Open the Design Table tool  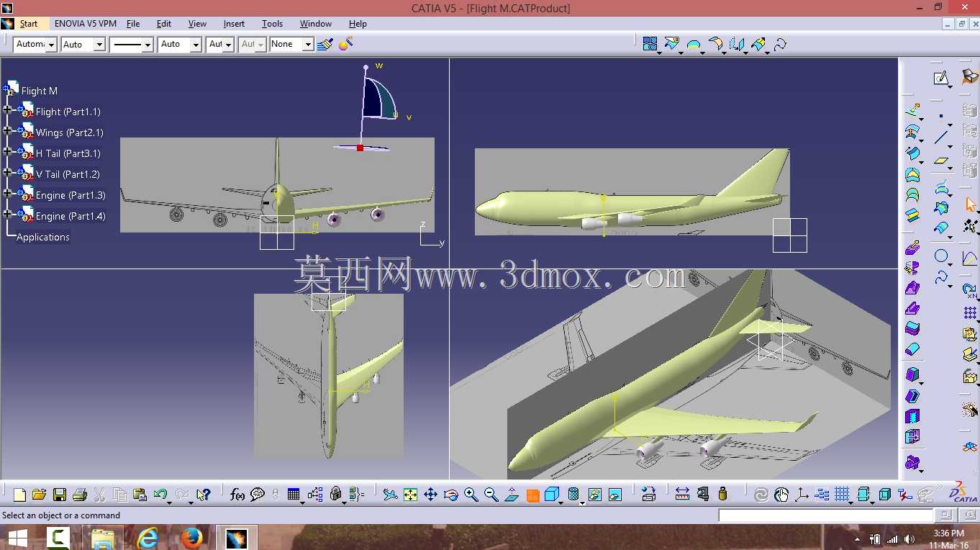point(294,495)
